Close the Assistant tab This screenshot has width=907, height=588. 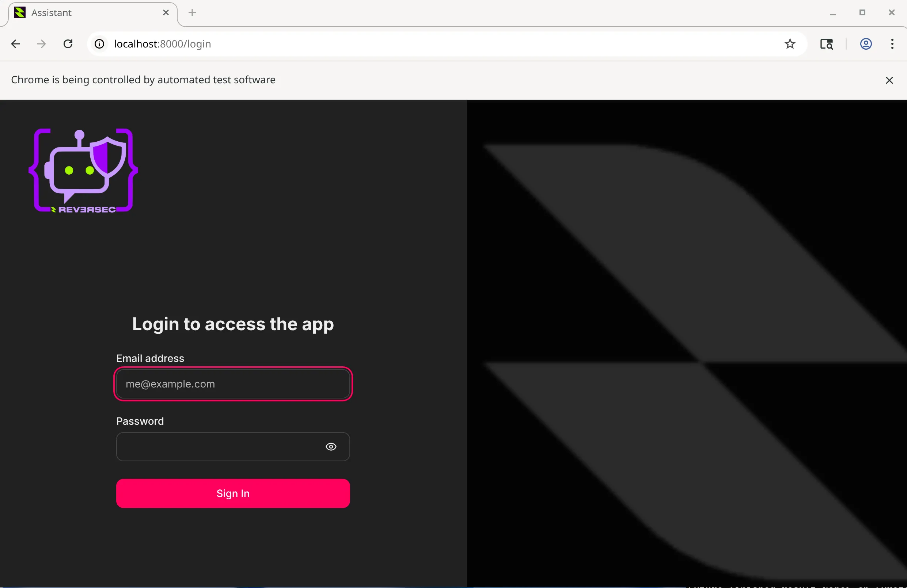coord(166,12)
